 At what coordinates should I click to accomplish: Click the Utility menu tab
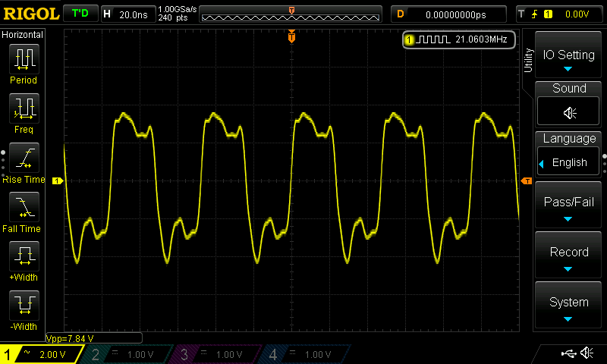point(528,61)
